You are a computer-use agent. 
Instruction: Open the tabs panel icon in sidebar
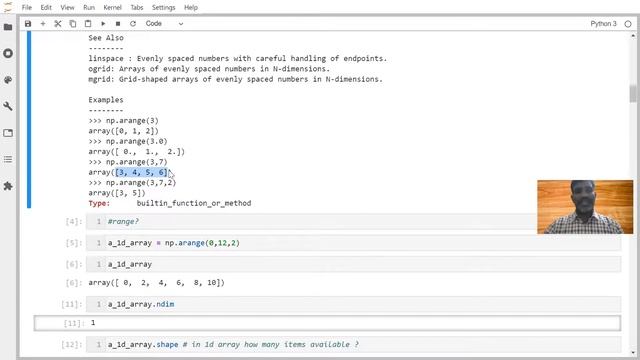click(x=8, y=133)
